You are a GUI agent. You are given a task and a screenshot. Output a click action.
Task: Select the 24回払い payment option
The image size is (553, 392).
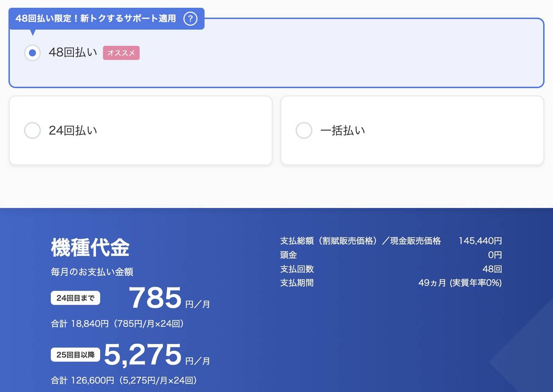32,130
